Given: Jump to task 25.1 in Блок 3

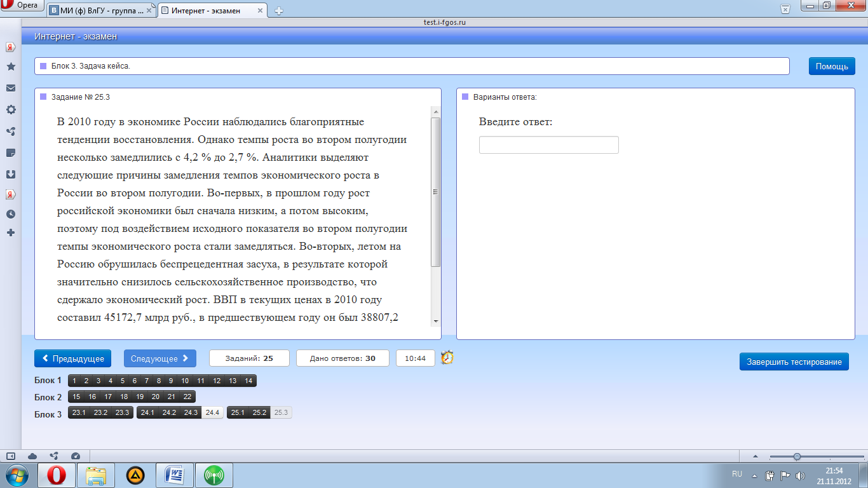Looking at the screenshot, I should pos(238,412).
